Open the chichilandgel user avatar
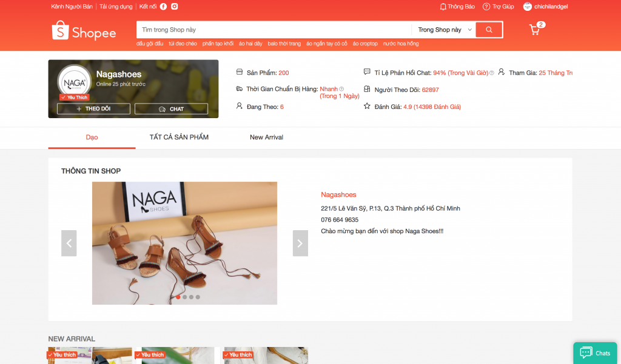 (527, 7)
